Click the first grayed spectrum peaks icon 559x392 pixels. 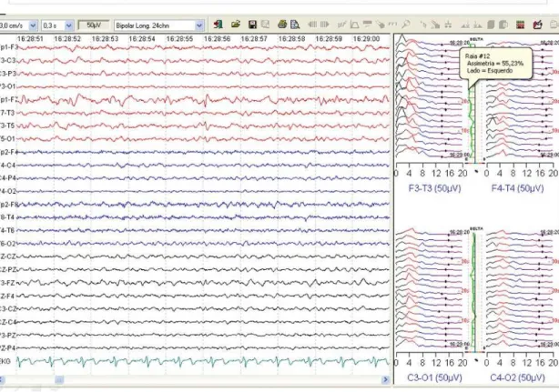coord(465,25)
